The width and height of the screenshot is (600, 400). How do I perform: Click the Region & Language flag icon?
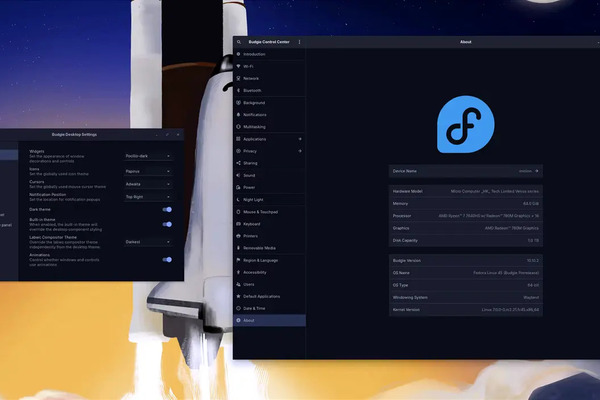238,260
